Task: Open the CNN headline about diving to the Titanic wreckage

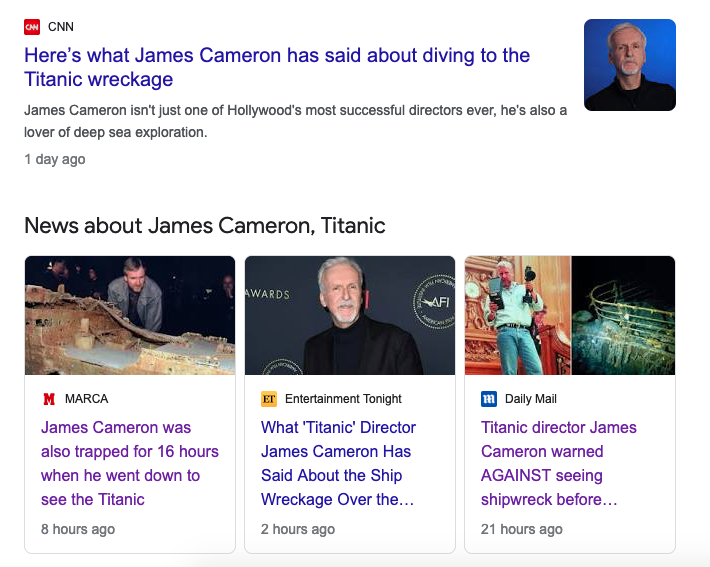Action: [x=277, y=67]
